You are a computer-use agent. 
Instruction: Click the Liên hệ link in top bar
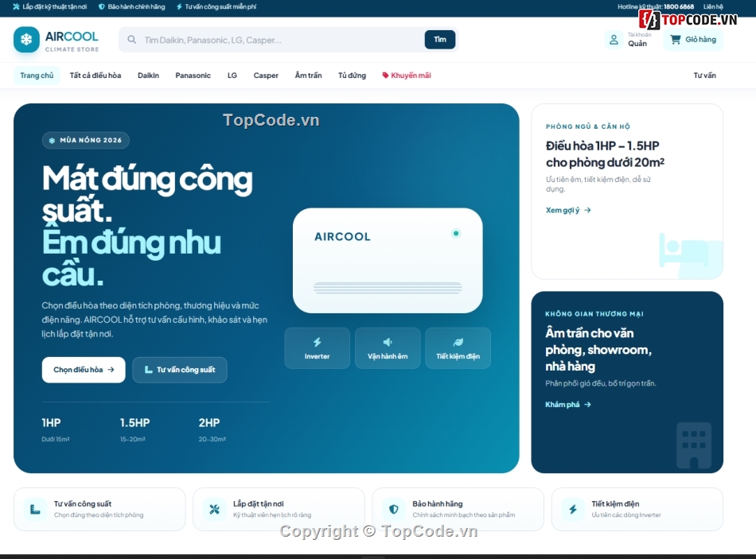713,6
